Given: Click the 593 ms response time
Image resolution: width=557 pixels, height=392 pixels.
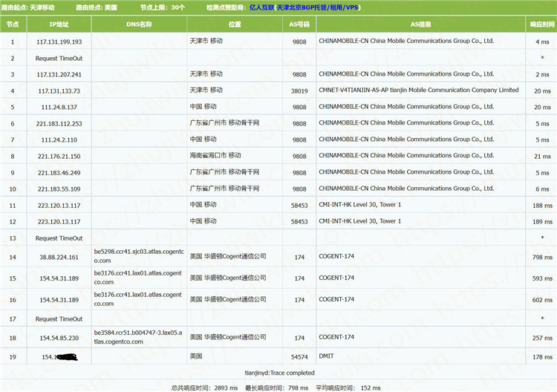Looking at the screenshot, I should pyautogui.click(x=542, y=278).
